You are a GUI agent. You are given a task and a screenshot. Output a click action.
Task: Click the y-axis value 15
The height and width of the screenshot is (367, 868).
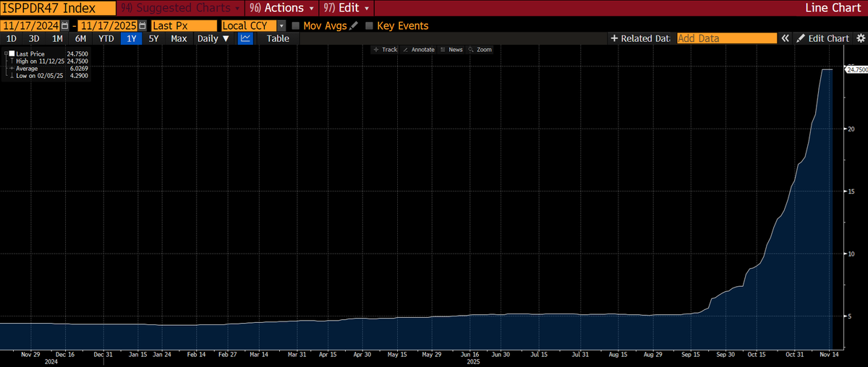point(851,191)
